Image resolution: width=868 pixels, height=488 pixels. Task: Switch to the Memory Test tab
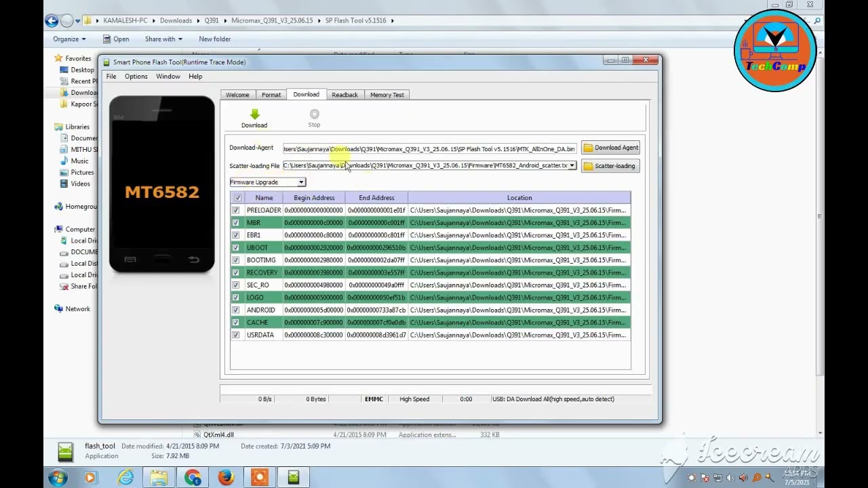click(387, 95)
